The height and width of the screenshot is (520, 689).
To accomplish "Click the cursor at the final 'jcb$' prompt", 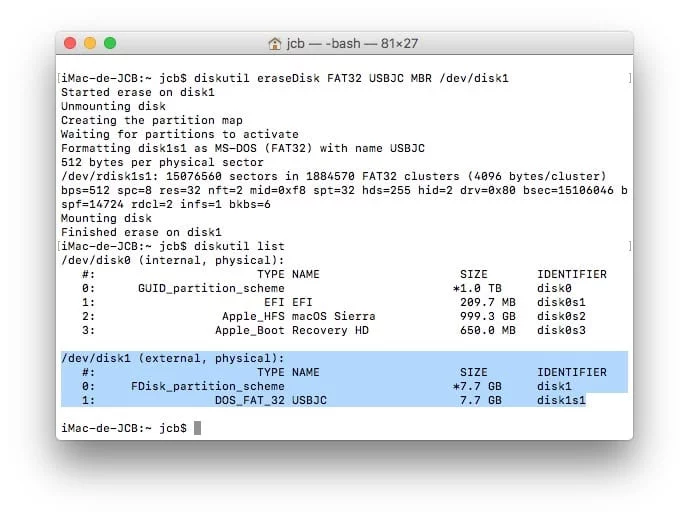I will (197, 428).
